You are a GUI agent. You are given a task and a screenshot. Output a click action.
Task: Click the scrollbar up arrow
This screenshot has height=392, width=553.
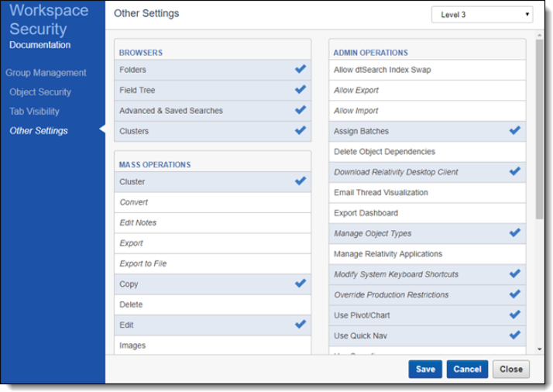pyautogui.click(x=539, y=36)
